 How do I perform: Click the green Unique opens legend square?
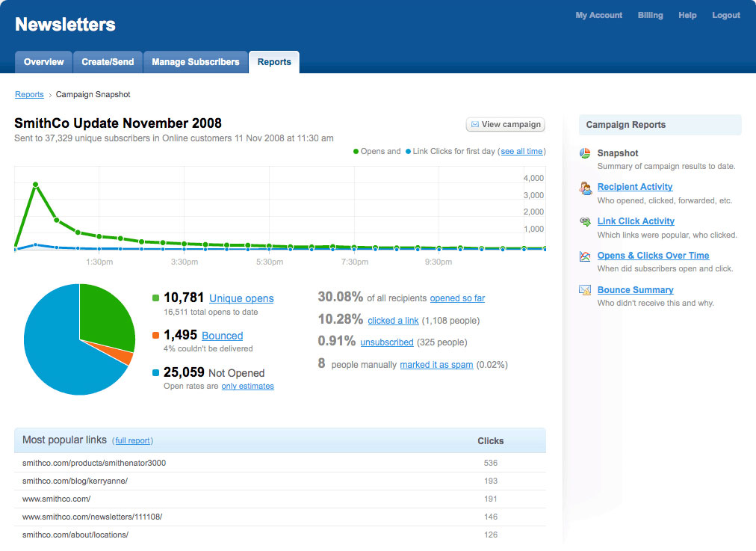tap(155, 298)
